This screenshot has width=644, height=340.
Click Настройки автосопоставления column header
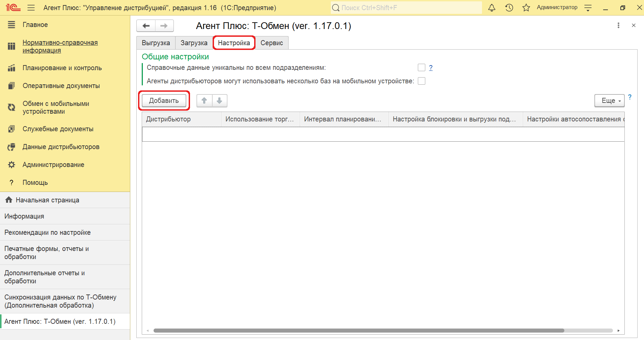pos(574,119)
